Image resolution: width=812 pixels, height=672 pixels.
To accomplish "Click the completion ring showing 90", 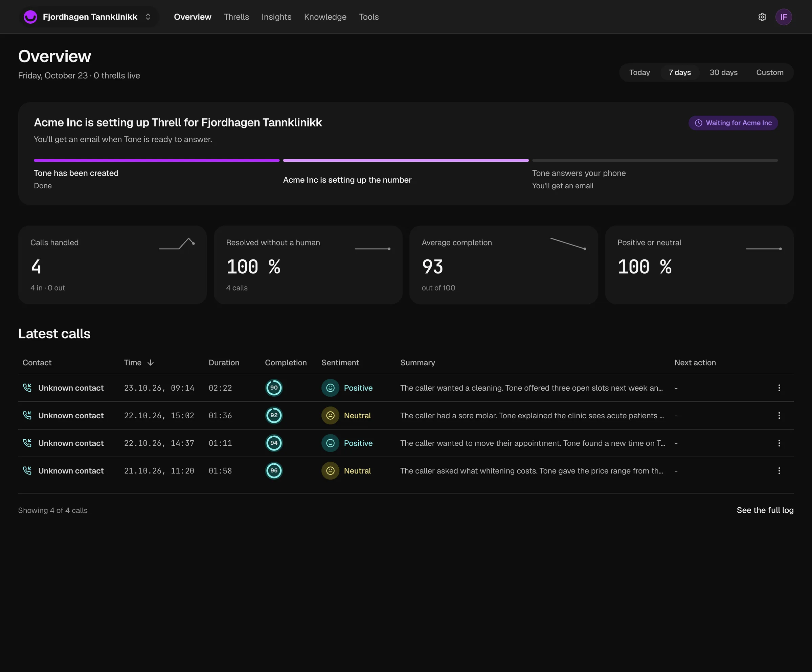I will [274, 388].
